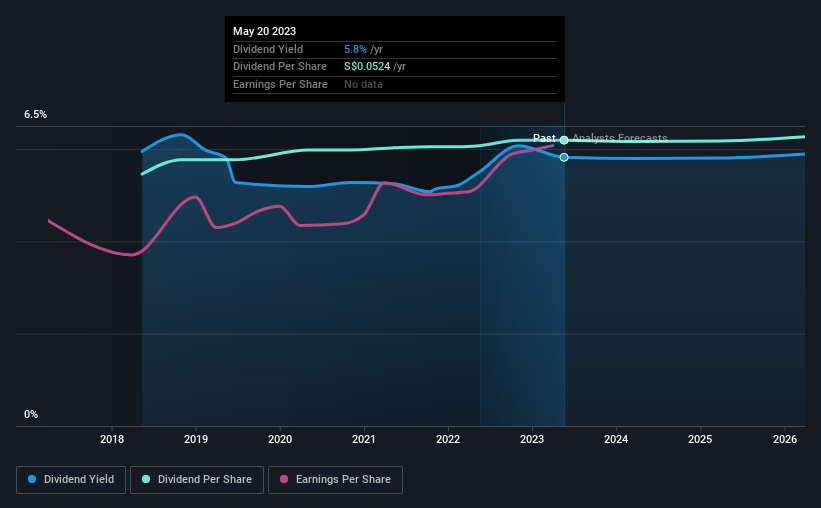Click the 5.8% dividend yield value
821x508 pixels.
tap(355, 49)
